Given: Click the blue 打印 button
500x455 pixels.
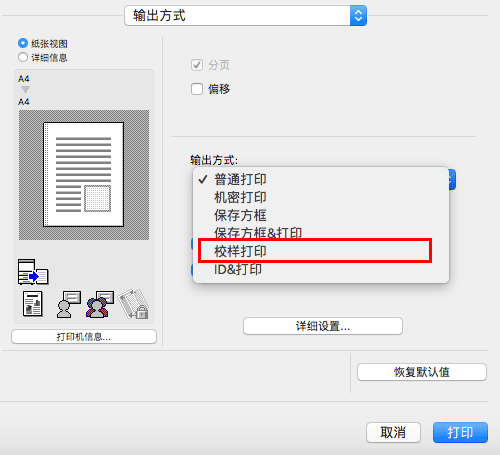Looking at the screenshot, I should 460,433.
